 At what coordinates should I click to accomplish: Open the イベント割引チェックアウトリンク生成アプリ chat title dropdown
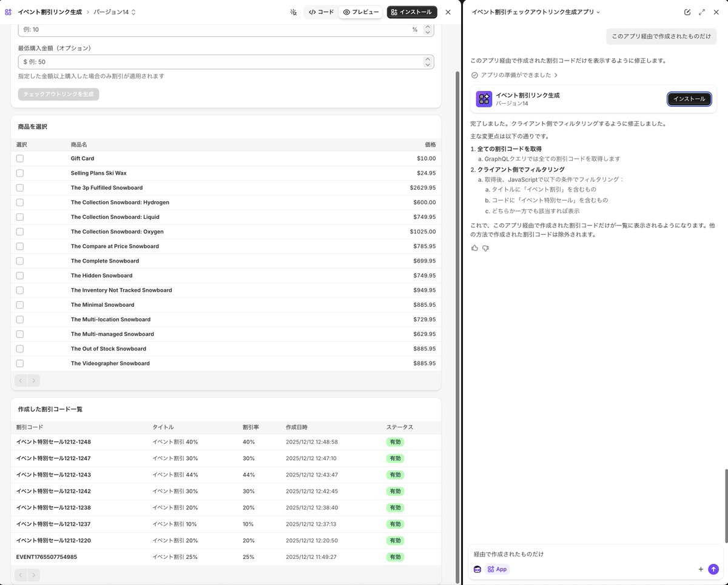536,12
